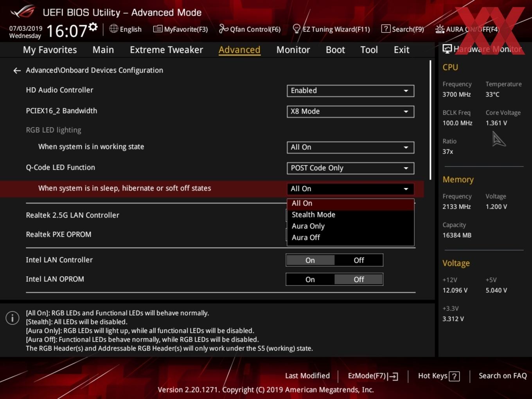Click the Intel LAN Controller label
This screenshot has width=532, height=399.
(59, 260)
